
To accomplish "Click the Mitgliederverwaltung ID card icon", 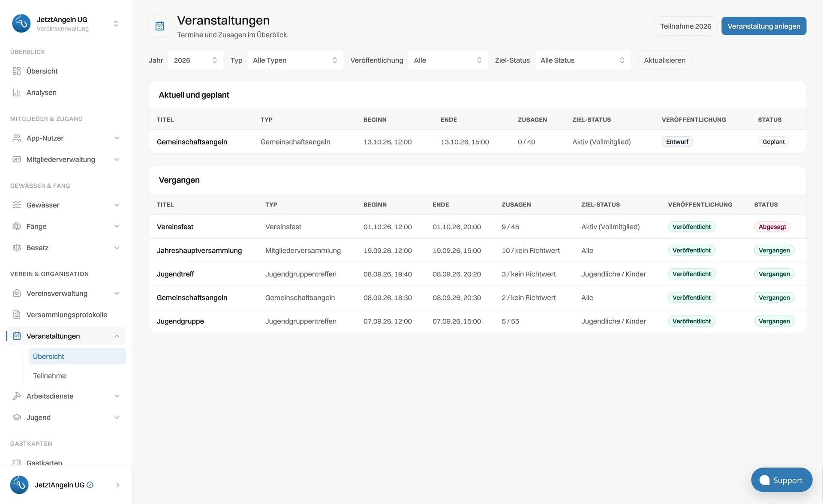I will coord(17,159).
